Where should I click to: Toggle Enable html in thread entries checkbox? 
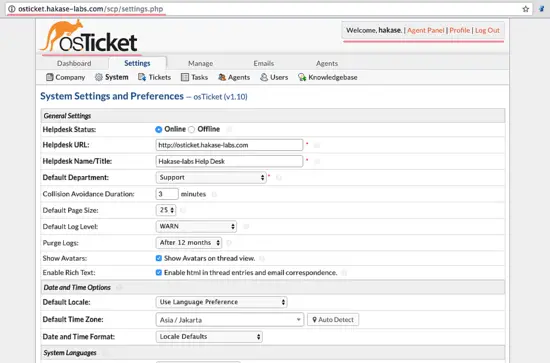(x=159, y=273)
